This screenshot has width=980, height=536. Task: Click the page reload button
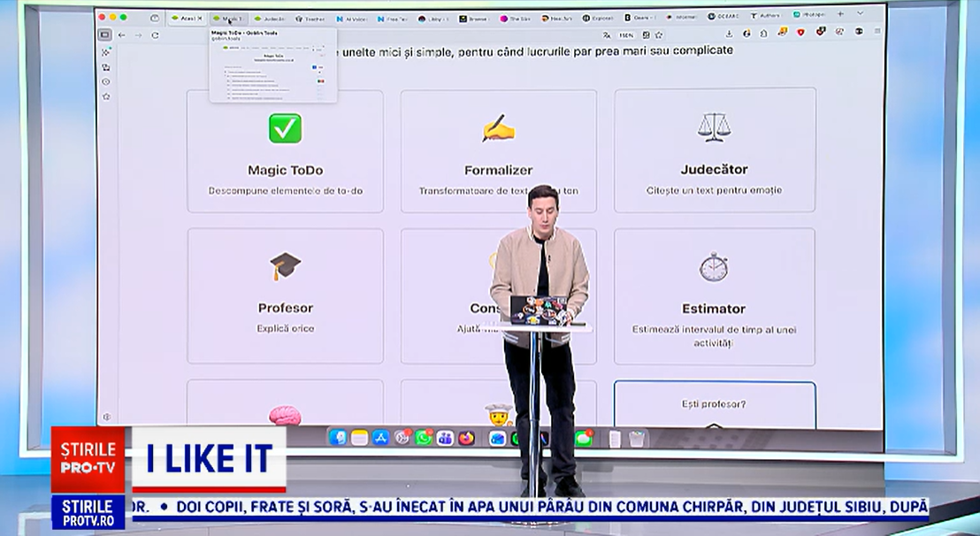click(156, 33)
